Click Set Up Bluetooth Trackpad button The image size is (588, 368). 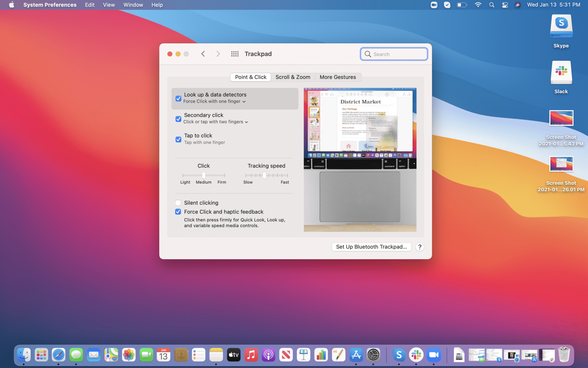[x=372, y=247]
